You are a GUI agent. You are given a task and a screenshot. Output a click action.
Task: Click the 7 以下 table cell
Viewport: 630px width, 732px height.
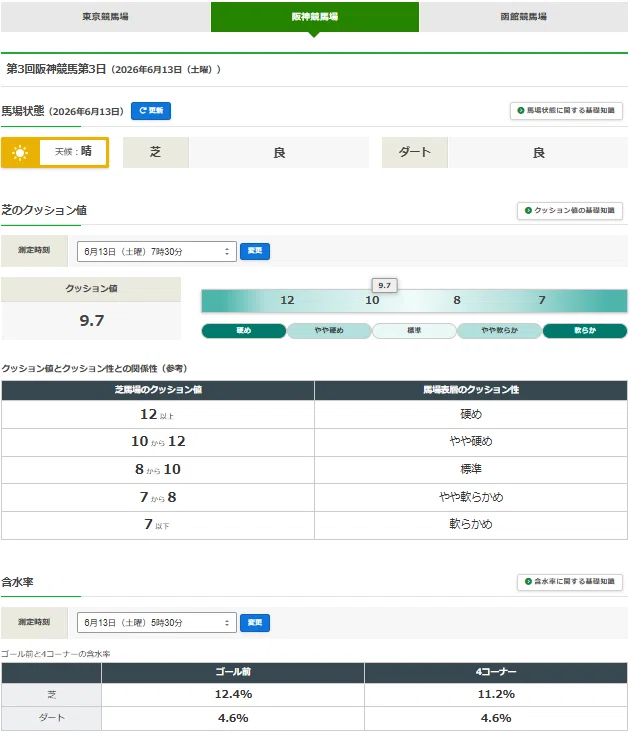coord(158,525)
